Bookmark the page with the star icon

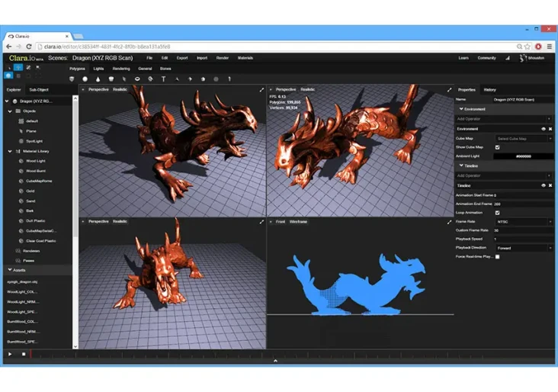click(528, 47)
